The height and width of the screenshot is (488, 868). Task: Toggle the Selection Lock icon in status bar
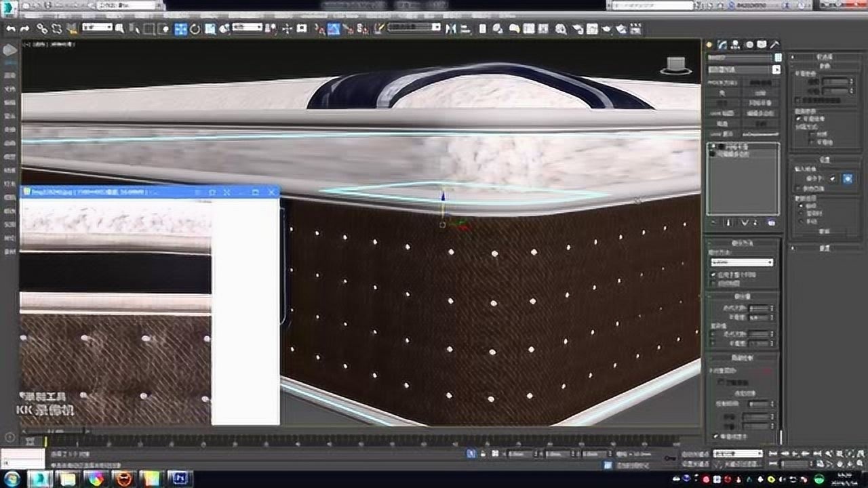(483, 453)
